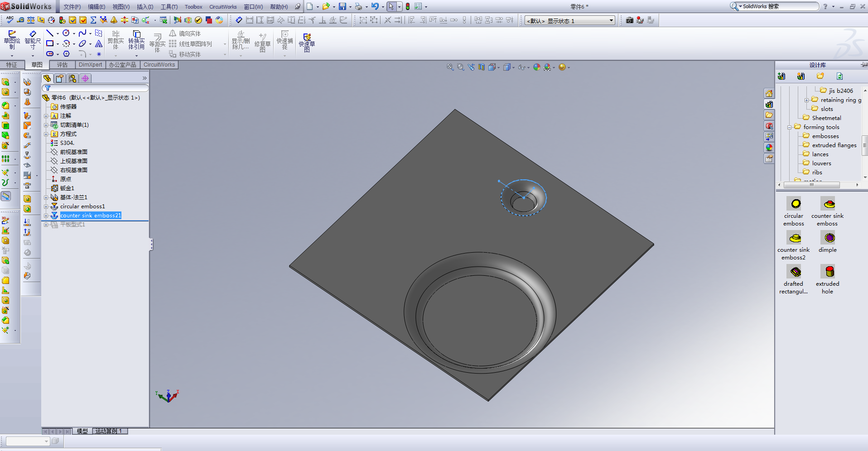This screenshot has width=868, height=451.
Task: Click the rectangle sketch tool icon
Action: point(51,43)
